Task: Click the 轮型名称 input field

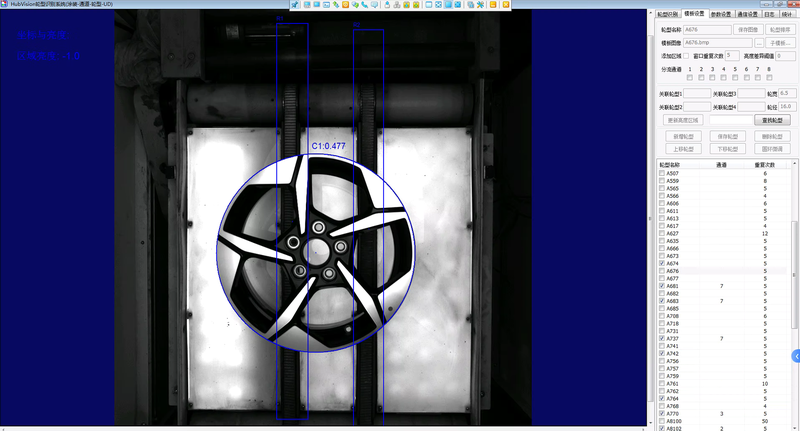Action: pyautogui.click(x=707, y=30)
